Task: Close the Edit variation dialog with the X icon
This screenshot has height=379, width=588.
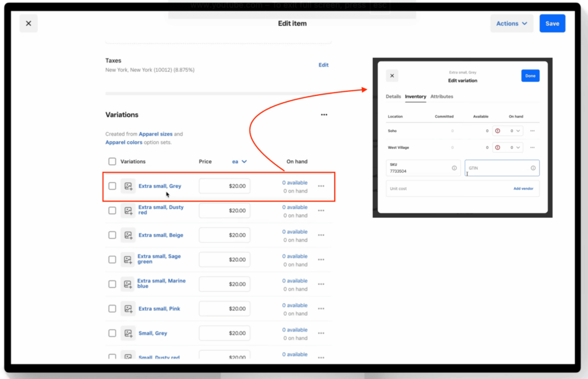Action: [392, 76]
